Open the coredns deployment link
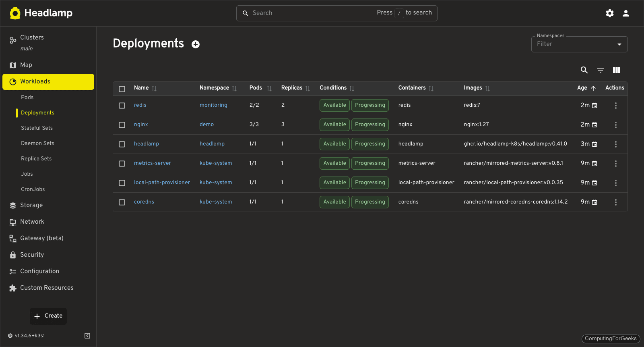 click(x=144, y=202)
